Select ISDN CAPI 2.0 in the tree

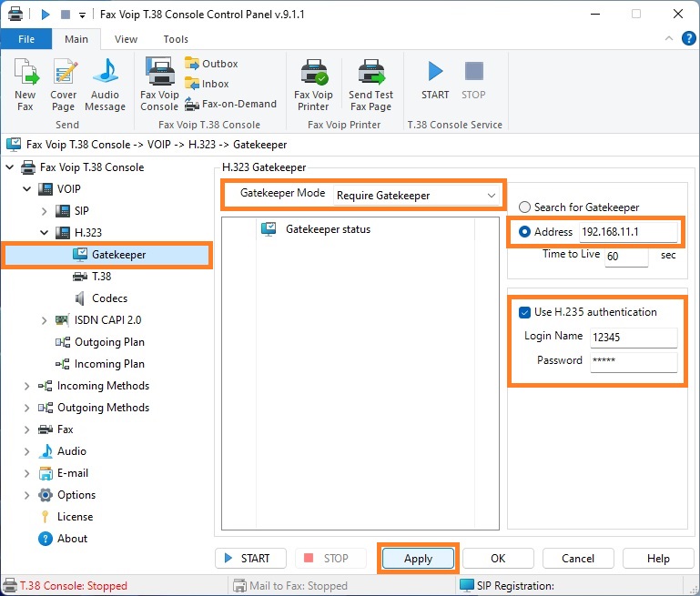click(x=98, y=320)
